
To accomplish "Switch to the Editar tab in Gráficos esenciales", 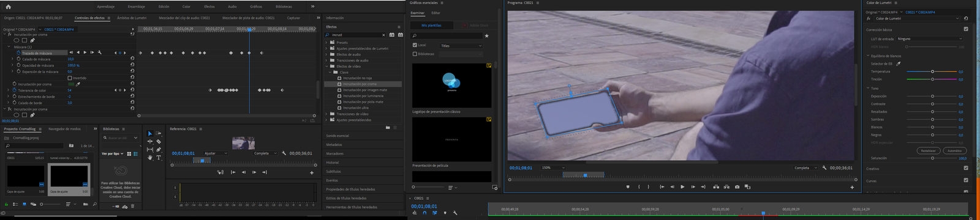I will pos(435,13).
